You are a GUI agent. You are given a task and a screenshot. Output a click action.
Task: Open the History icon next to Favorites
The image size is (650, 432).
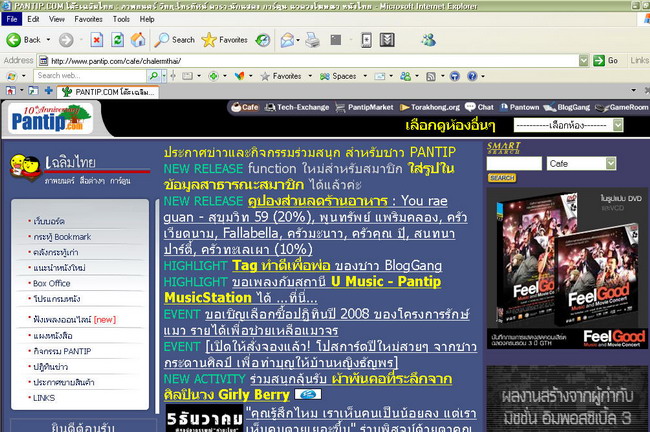coord(263,40)
